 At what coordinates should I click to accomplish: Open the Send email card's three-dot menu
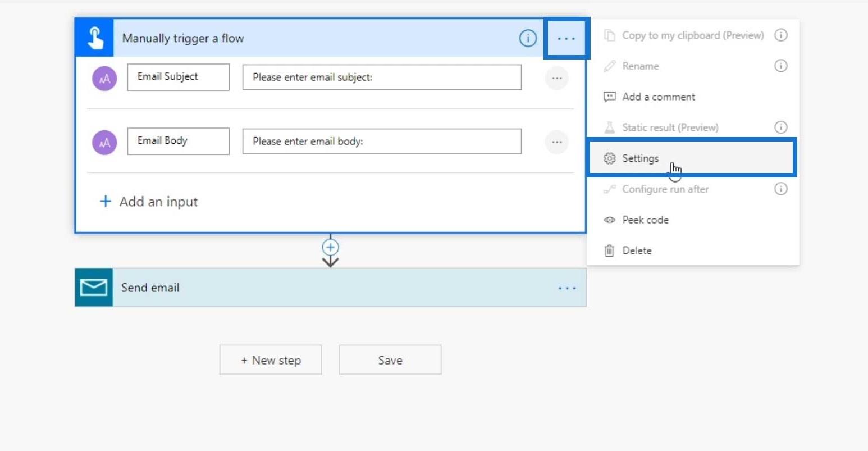pos(567,288)
